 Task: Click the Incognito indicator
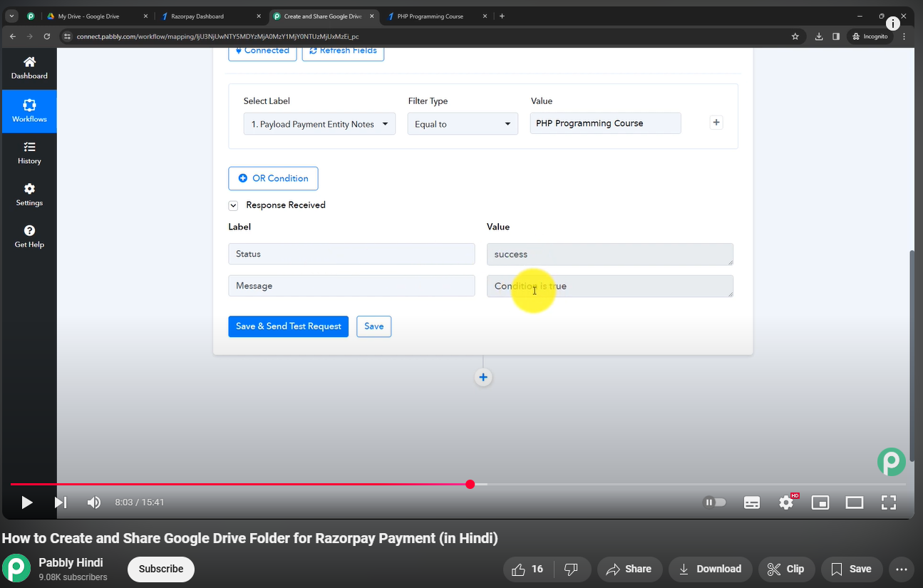[870, 36]
